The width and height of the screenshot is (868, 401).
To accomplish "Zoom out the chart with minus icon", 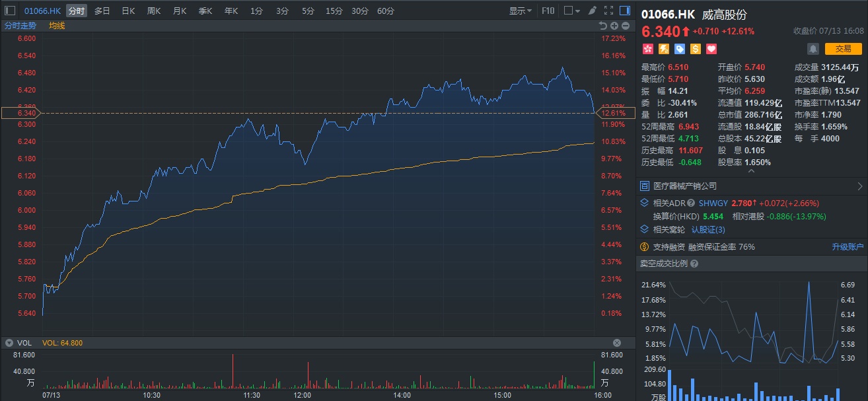I will 625,26.
